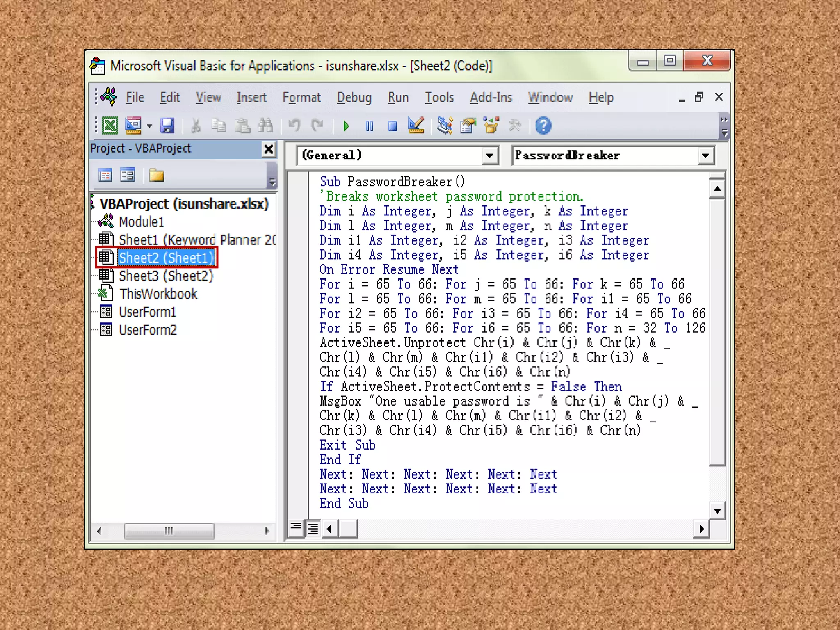
Task: Expand the PasswordBreaker procedure dropdown
Action: (x=705, y=156)
